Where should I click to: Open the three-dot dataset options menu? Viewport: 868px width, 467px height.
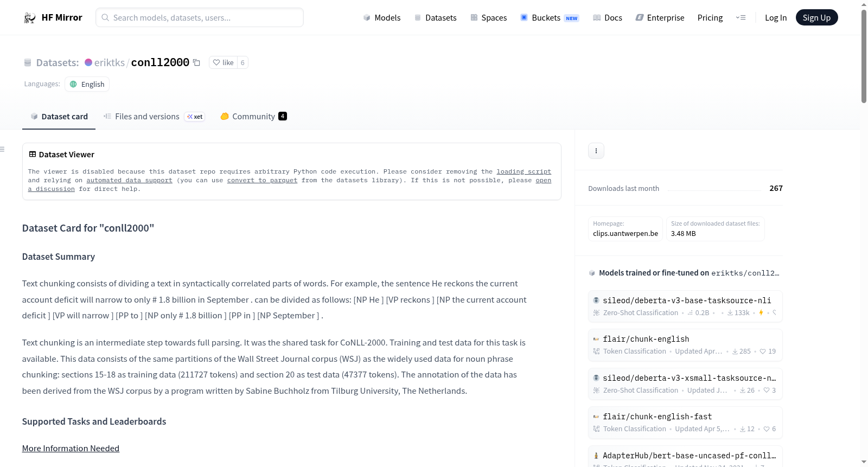pyautogui.click(x=596, y=151)
